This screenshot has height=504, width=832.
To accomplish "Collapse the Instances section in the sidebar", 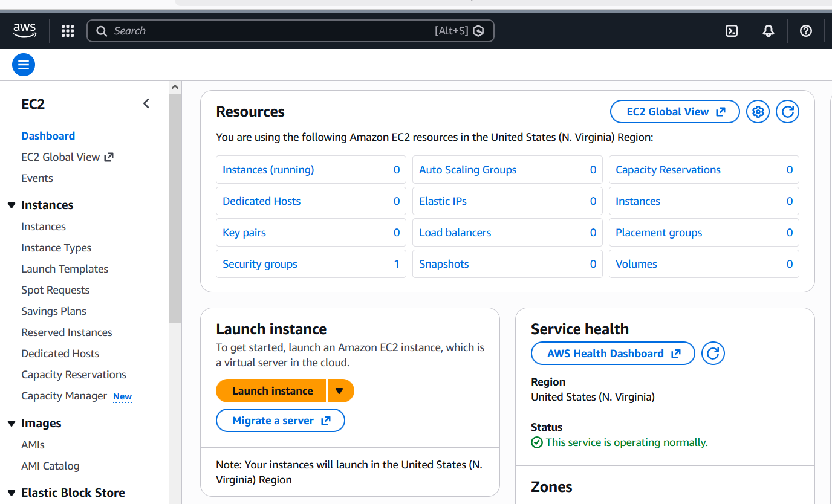I will pyautogui.click(x=11, y=204).
